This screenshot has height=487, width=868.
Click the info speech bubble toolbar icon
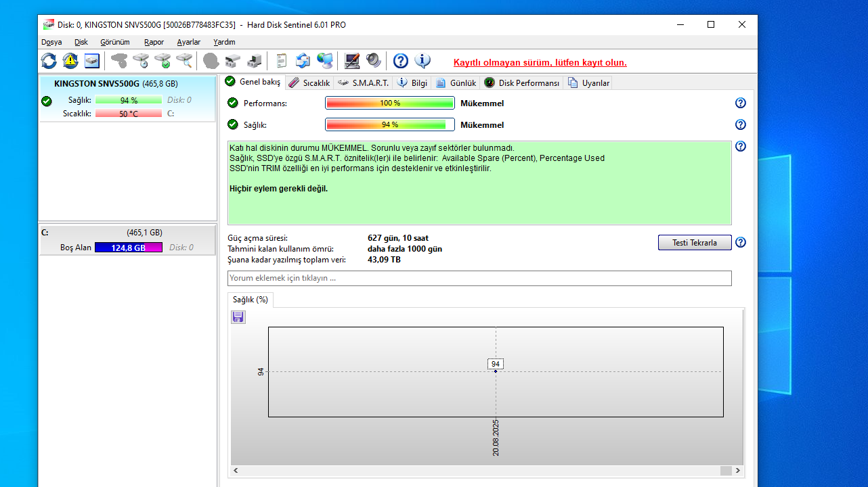pos(422,61)
